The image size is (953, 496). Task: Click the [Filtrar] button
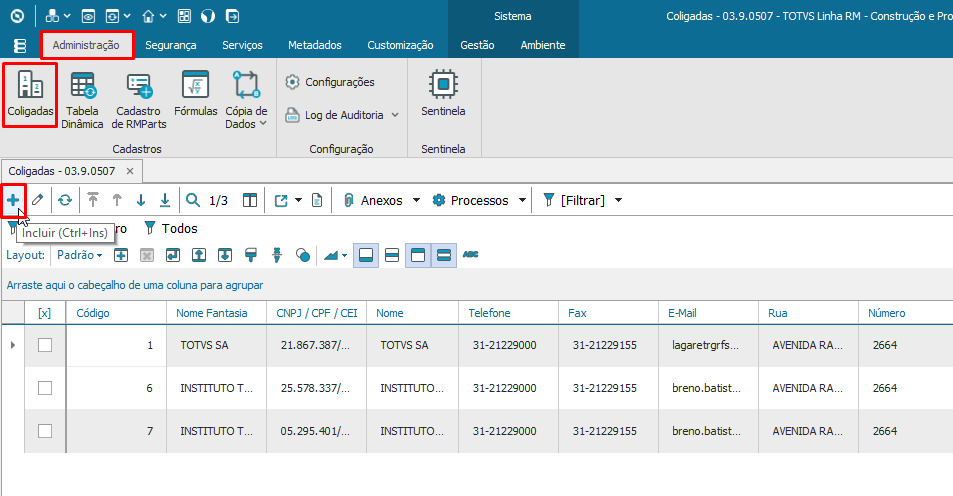[574, 200]
